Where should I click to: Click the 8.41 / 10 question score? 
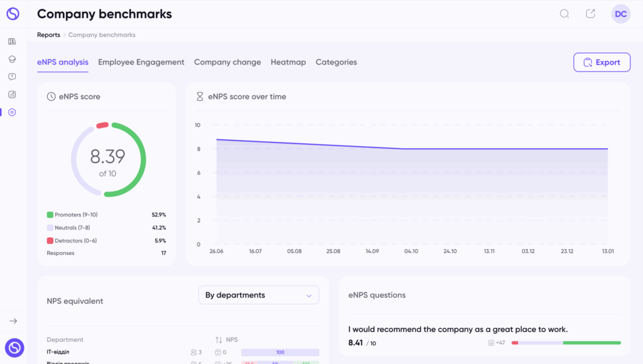click(362, 343)
